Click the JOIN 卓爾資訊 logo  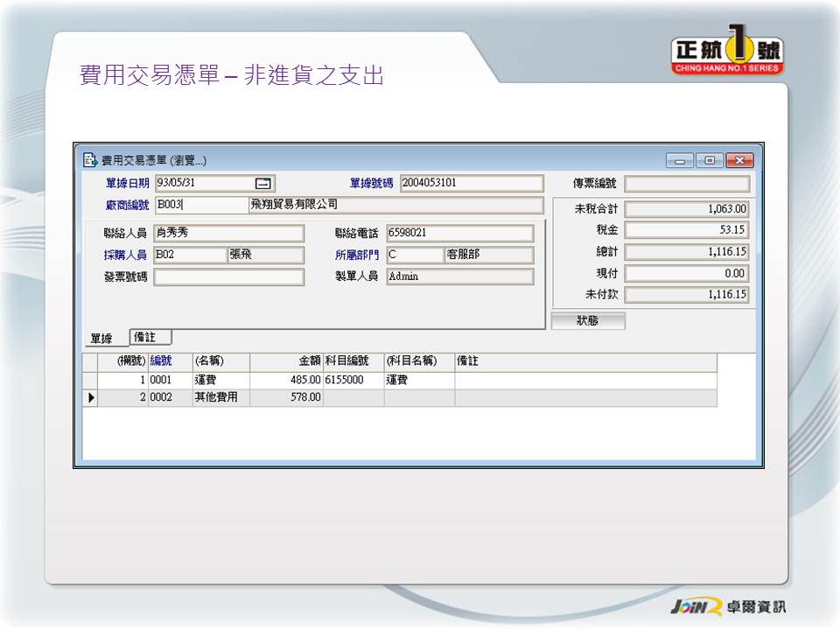coord(727,606)
